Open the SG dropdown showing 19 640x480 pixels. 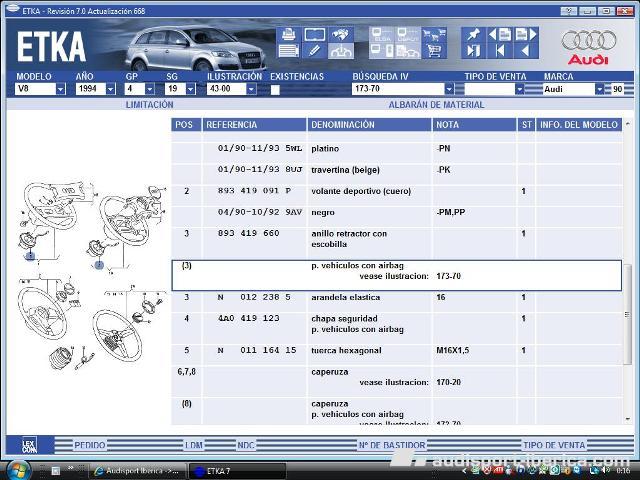191,89
